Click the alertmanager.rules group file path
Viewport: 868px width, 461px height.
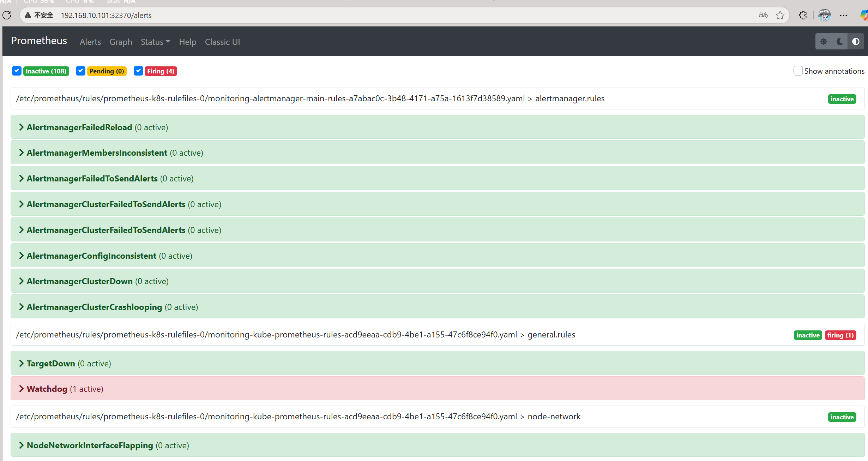click(x=310, y=98)
